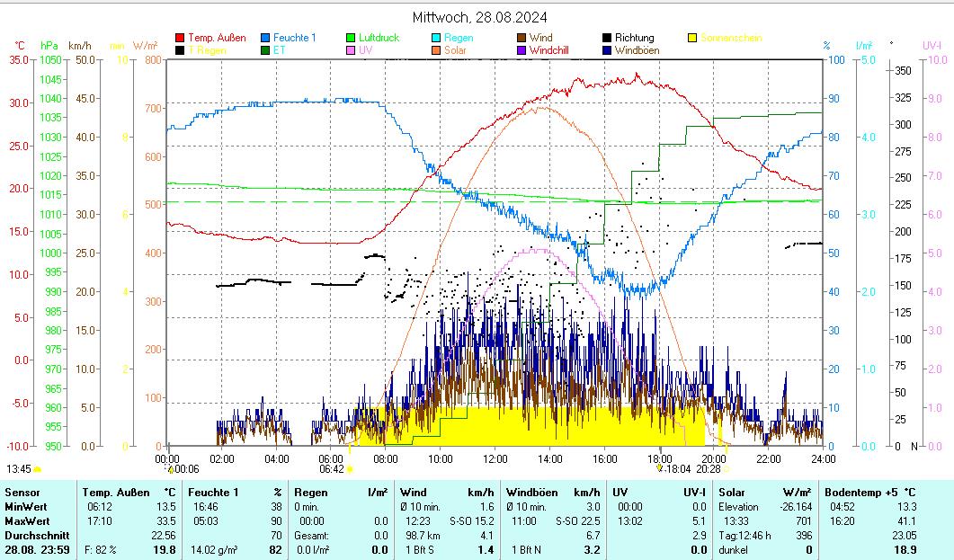
Task: Select the orange Solar legend swatch
Action: [x=436, y=50]
